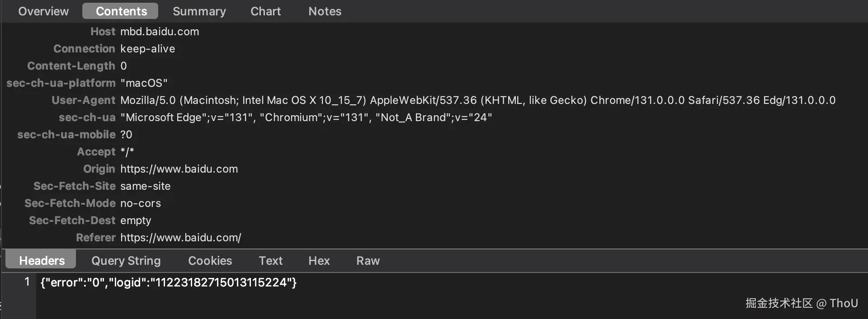Select the Sec-Fetch-Mode no-cors row
868x319 pixels.
tap(140, 203)
